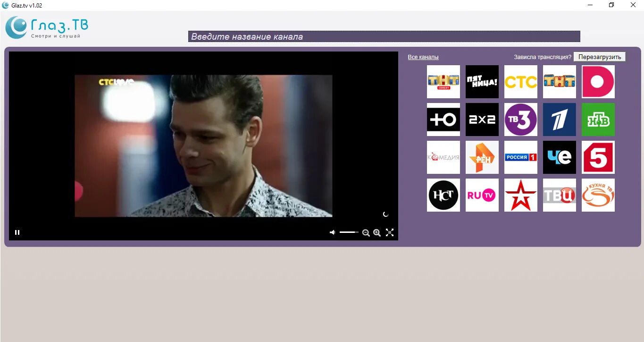
Task: Switch to НТВ channel
Action: (598, 120)
